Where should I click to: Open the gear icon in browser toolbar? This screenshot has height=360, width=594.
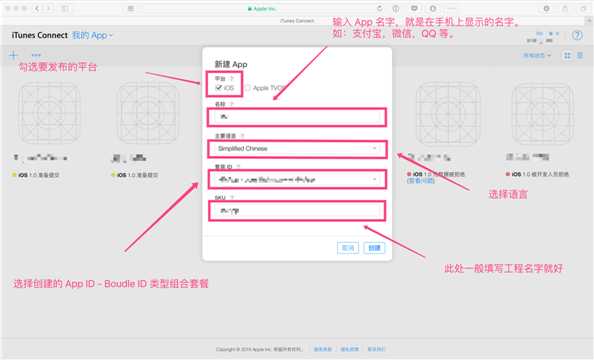click(x=546, y=8)
